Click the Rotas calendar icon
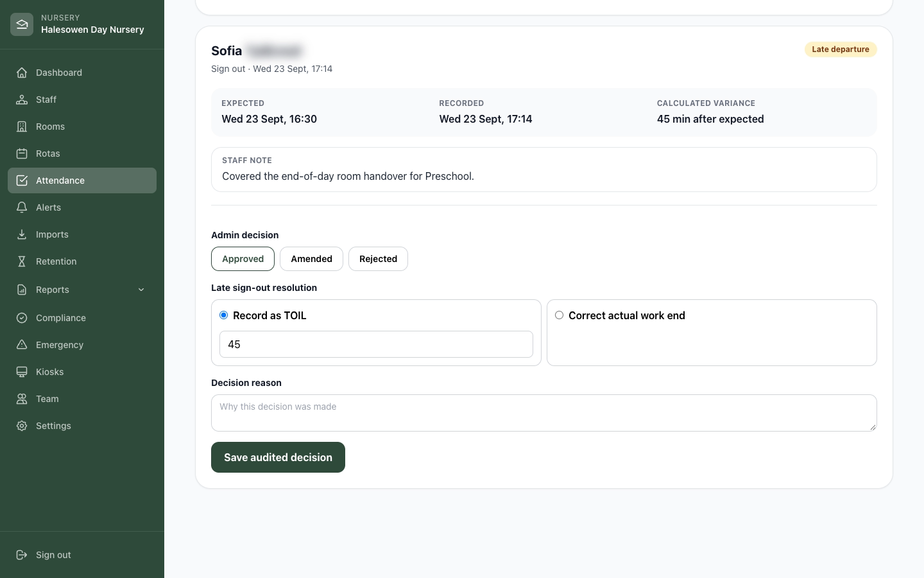924x578 pixels. point(22,153)
